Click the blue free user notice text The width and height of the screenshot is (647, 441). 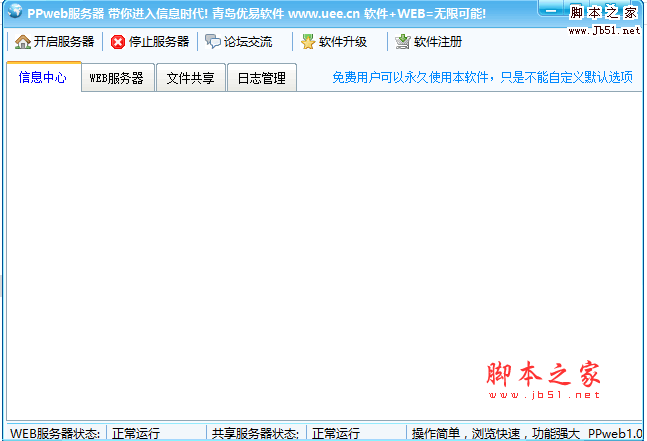click(482, 77)
